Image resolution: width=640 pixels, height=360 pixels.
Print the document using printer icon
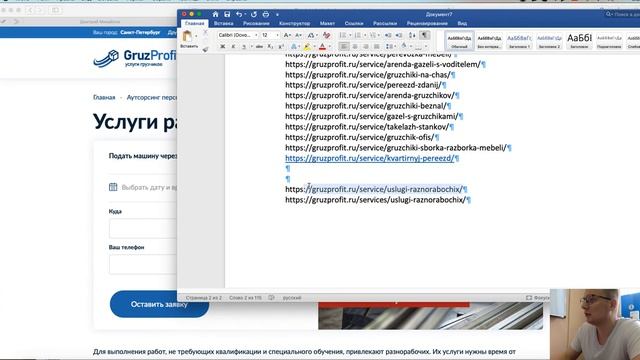[266, 14]
